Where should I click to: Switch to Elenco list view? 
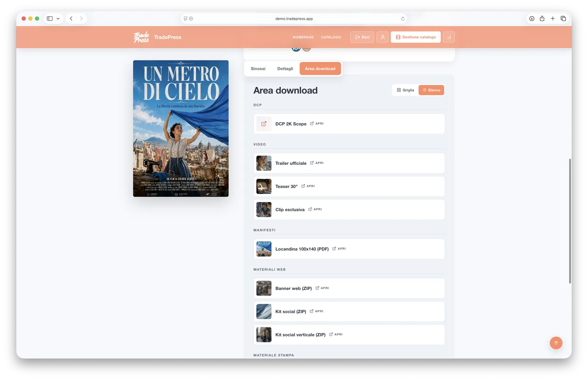pyautogui.click(x=431, y=90)
